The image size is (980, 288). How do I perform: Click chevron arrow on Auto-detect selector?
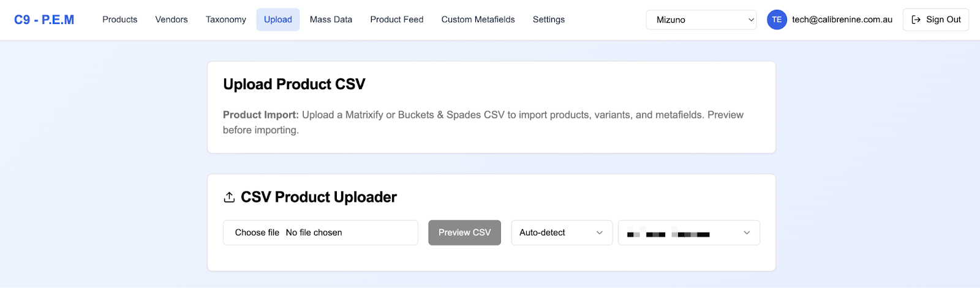[x=600, y=232]
